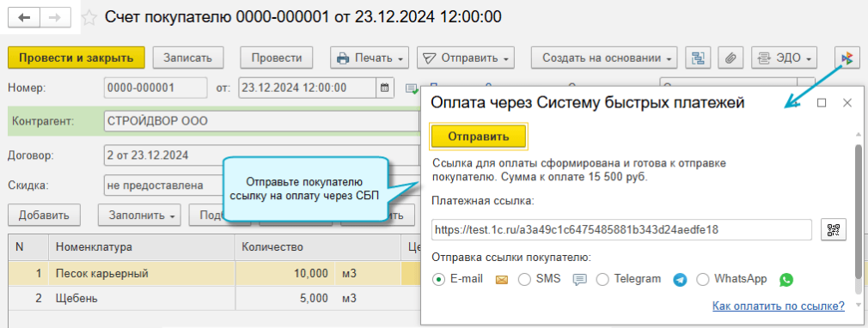This screenshot has width=868, height=328.
Task: Select E-mail as link delivery method
Action: pyautogui.click(x=439, y=280)
